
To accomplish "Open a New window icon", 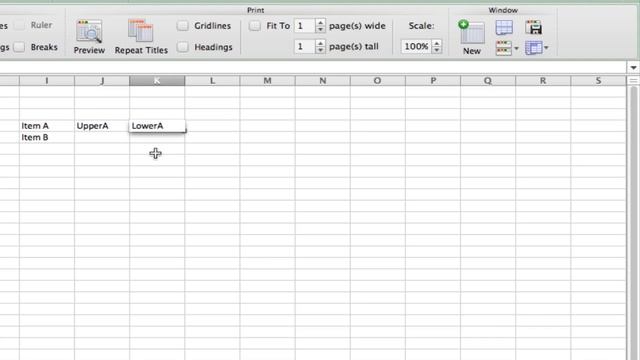I will [471, 32].
